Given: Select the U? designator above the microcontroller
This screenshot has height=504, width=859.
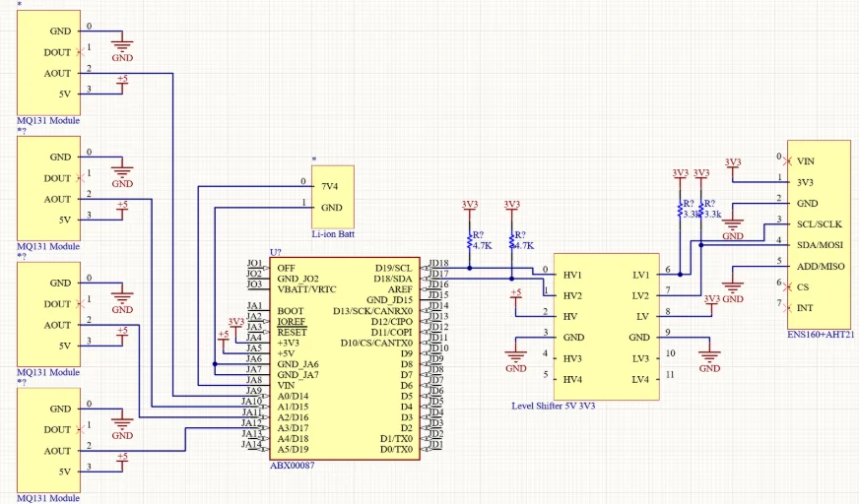Looking at the screenshot, I should [276, 252].
